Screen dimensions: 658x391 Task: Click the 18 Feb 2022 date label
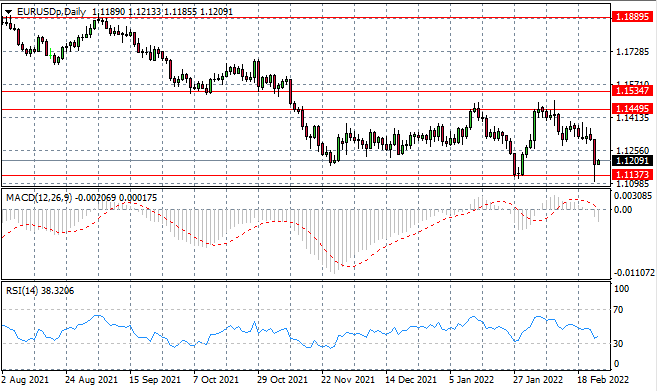pyautogui.click(x=603, y=380)
